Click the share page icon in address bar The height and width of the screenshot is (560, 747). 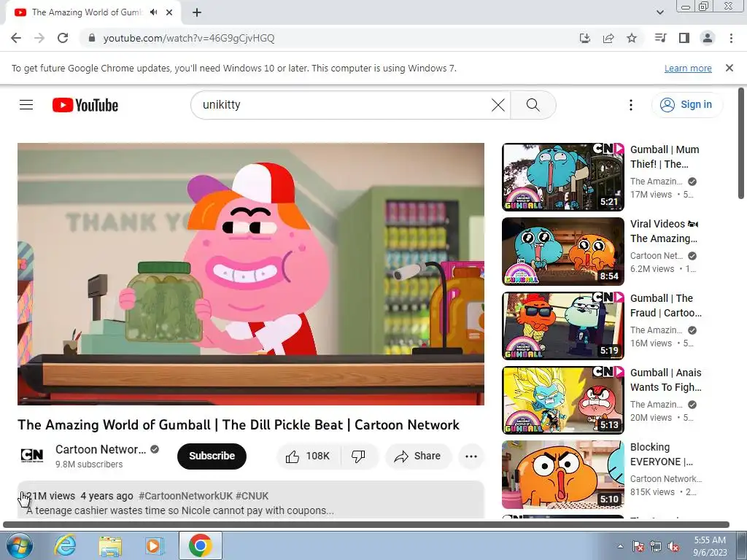pos(608,38)
